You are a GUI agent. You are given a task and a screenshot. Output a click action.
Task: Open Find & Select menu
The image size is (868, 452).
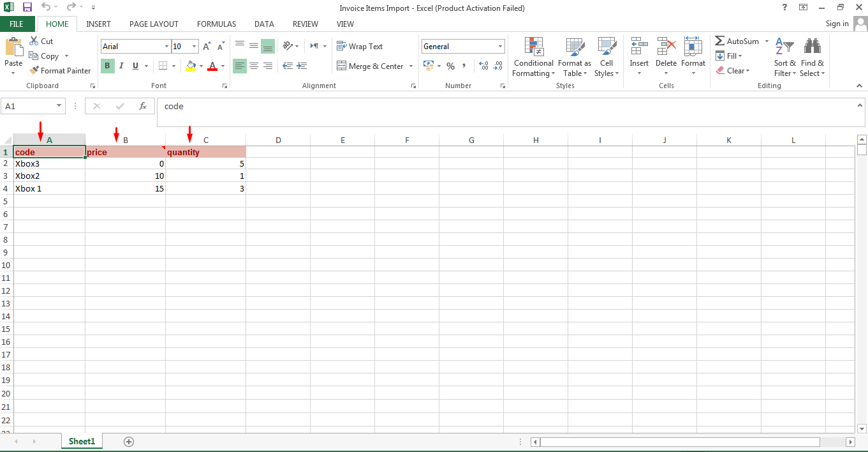[812, 57]
